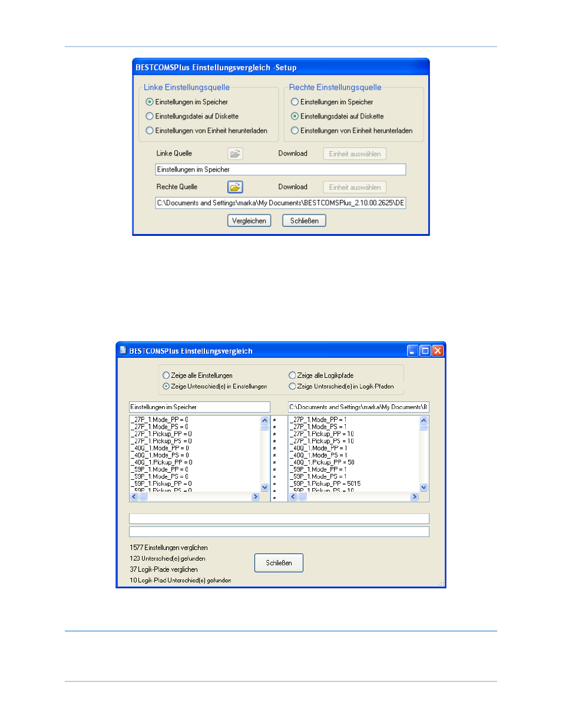Click left source field in results window
Screen dimensions: 562x728
coord(200,407)
